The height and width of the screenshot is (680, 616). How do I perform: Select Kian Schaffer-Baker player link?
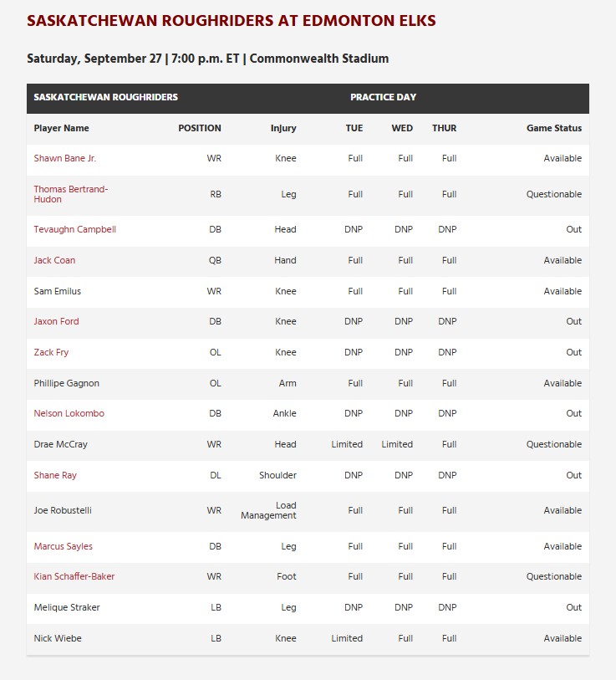point(74,576)
